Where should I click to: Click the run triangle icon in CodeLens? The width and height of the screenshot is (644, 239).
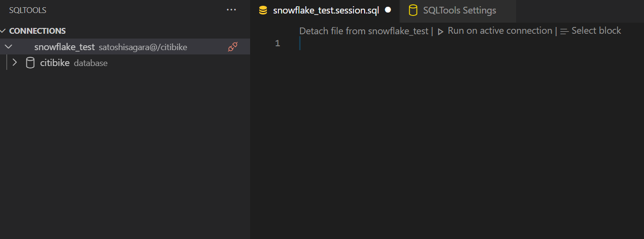pos(440,31)
